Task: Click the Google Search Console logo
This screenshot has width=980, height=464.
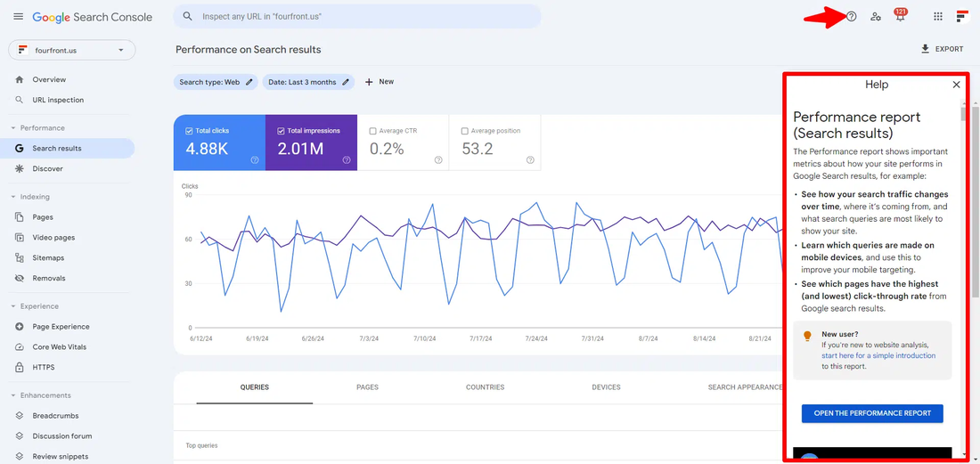Action: (93, 18)
